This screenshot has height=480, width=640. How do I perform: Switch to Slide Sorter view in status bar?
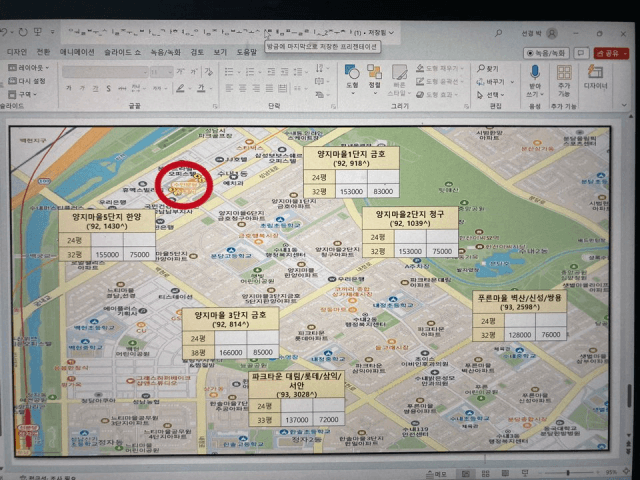click(x=485, y=473)
